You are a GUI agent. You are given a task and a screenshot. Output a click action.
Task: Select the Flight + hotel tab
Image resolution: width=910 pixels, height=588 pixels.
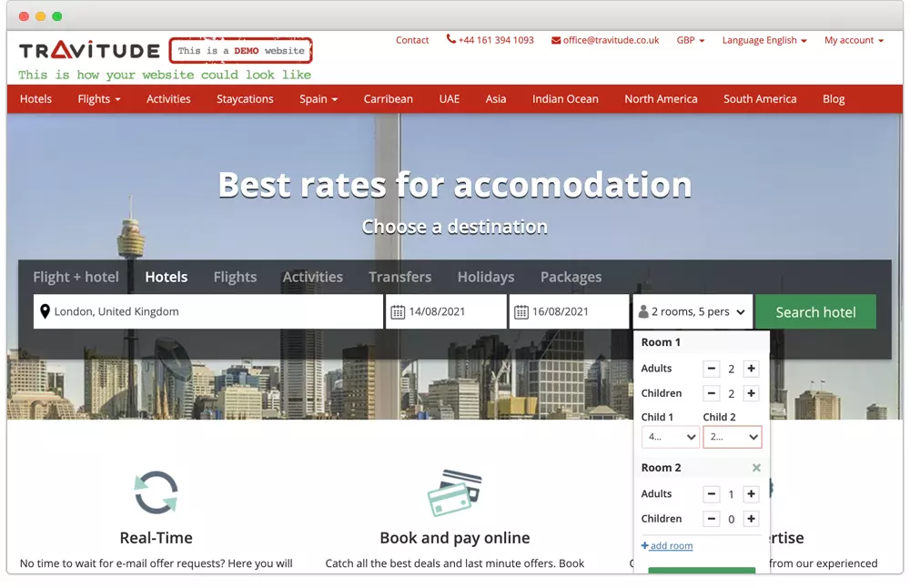76,277
